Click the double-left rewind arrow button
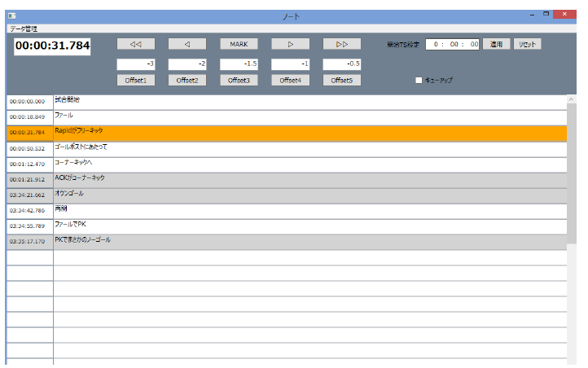This screenshot has width=588, height=368. (x=136, y=44)
